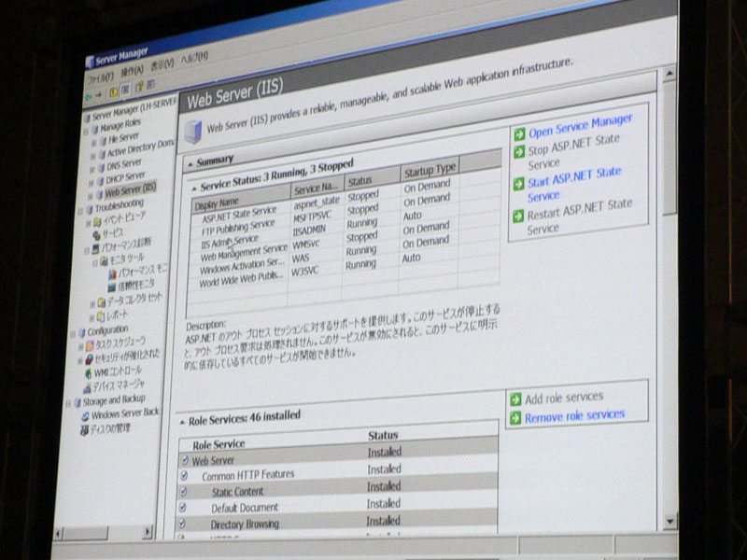Screen dimensions: 747x560
Task: Click the large Web Server (IIS) server icon
Action: [193, 132]
